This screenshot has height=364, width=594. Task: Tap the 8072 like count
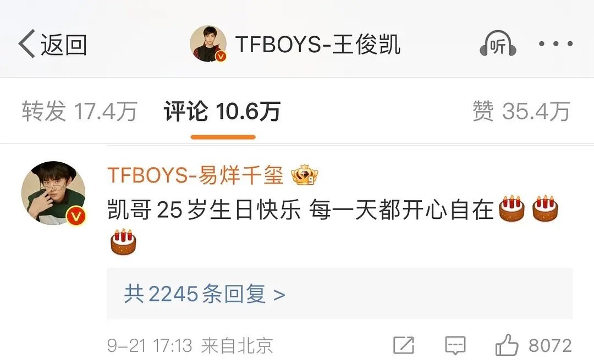click(550, 345)
